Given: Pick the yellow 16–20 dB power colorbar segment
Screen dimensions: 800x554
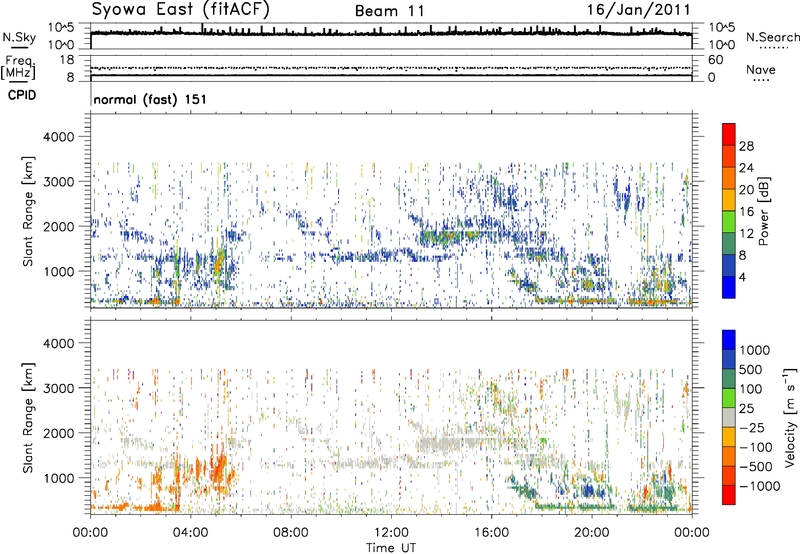Looking at the screenshot, I should (729, 200).
